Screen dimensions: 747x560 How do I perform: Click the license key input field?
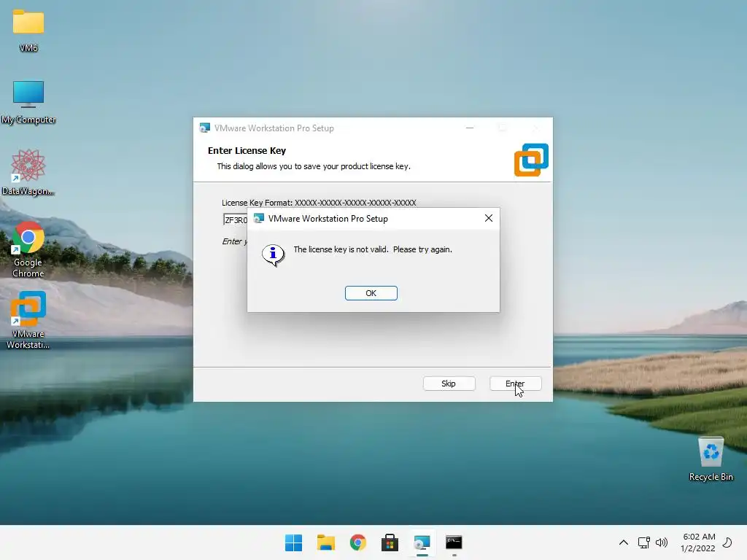click(236, 219)
